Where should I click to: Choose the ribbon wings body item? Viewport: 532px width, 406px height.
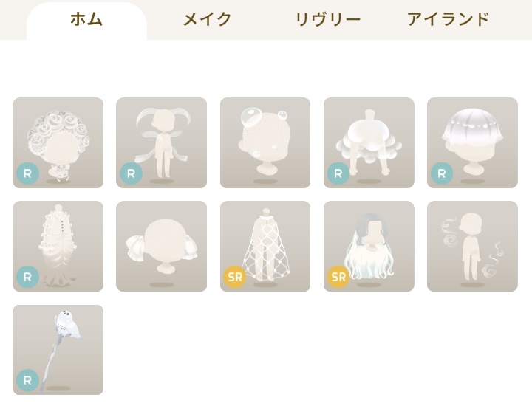pos(162,142)
